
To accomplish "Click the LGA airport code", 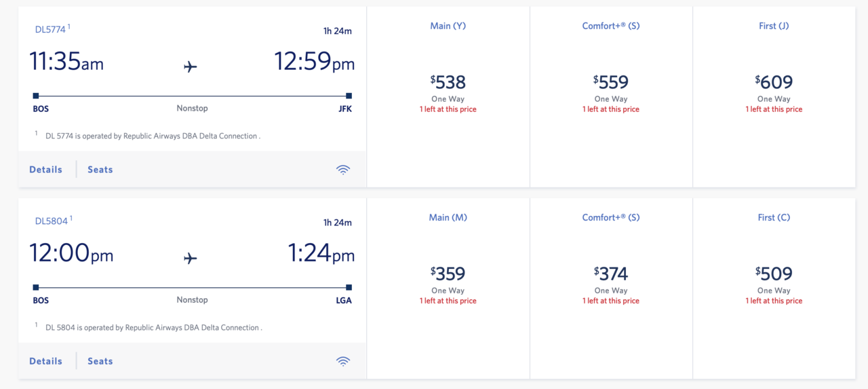I will coord(344,300).
